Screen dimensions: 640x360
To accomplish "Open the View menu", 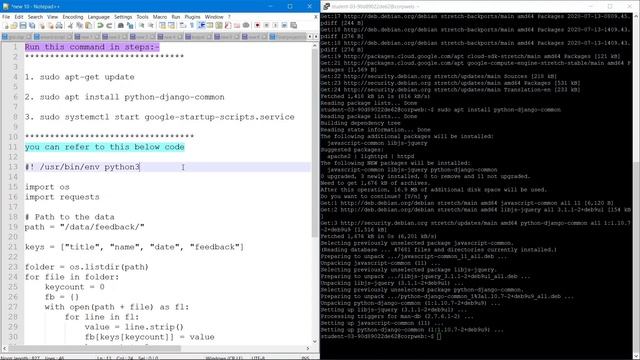I will [52, 17].
